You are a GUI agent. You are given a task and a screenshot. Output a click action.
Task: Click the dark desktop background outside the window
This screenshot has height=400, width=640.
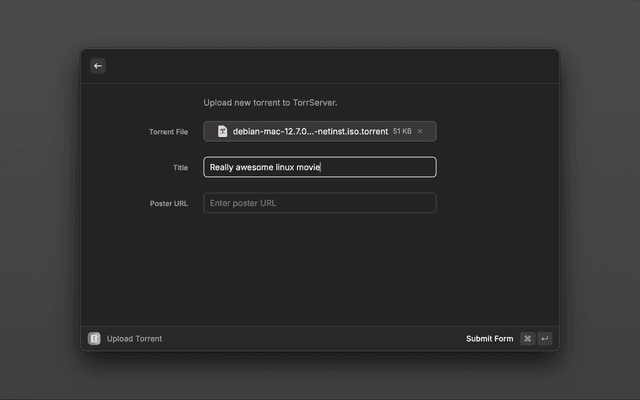tap(40, 200)
